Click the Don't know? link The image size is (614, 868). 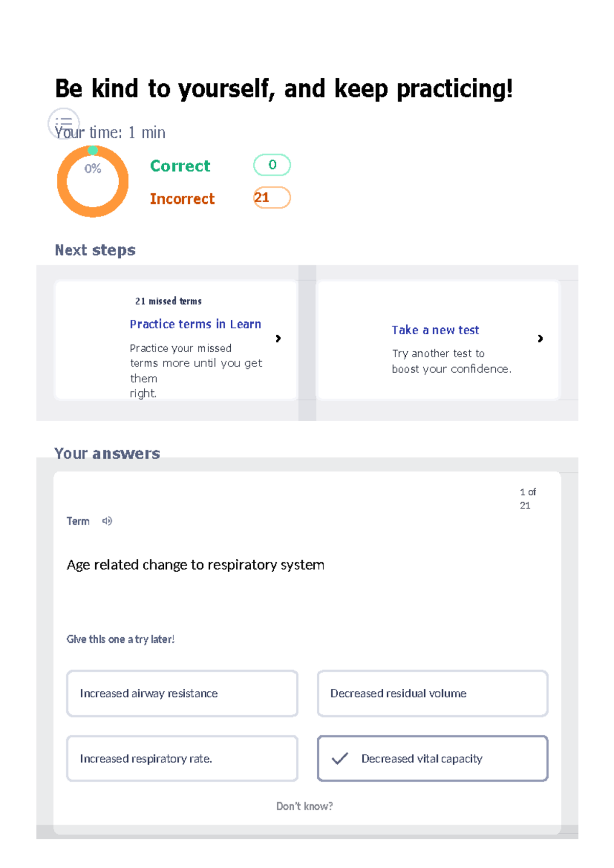pyautogui.click(x=304, y=806)
